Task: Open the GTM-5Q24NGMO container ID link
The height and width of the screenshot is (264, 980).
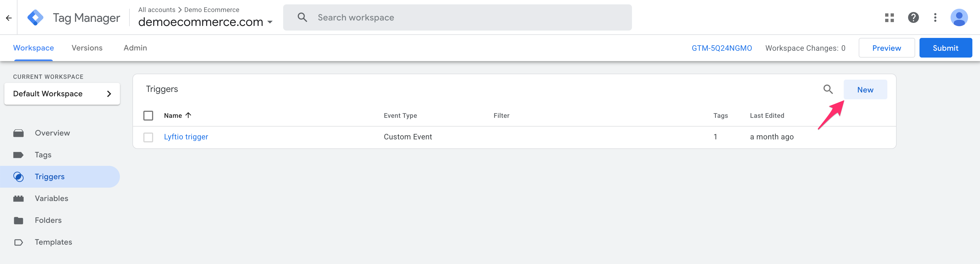Action: click(x=721, y=48)
